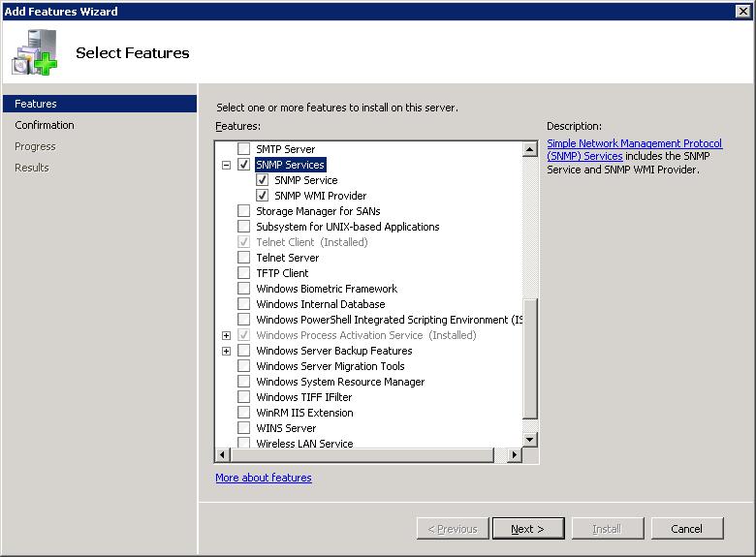Open the More about features link
The height and width of the screenshot is (557, 756).
pos(264,478)
